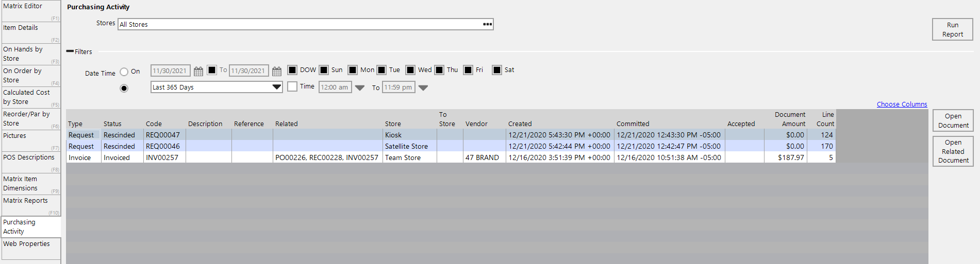The width and height of the screenshot is (980, 264).
Task: Open the On Order by Store tab
Action: pos(31,76)
